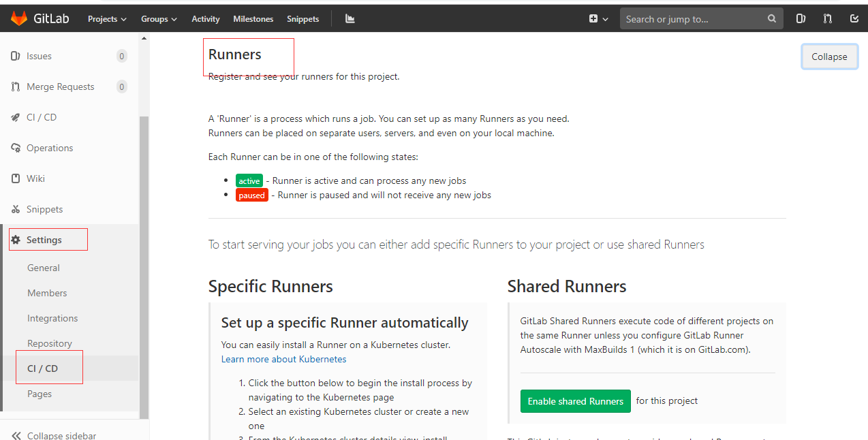This screenshot has height=440, width=868.
Task: Expand the Groups dropdown menu
Action: pos(159,19)
